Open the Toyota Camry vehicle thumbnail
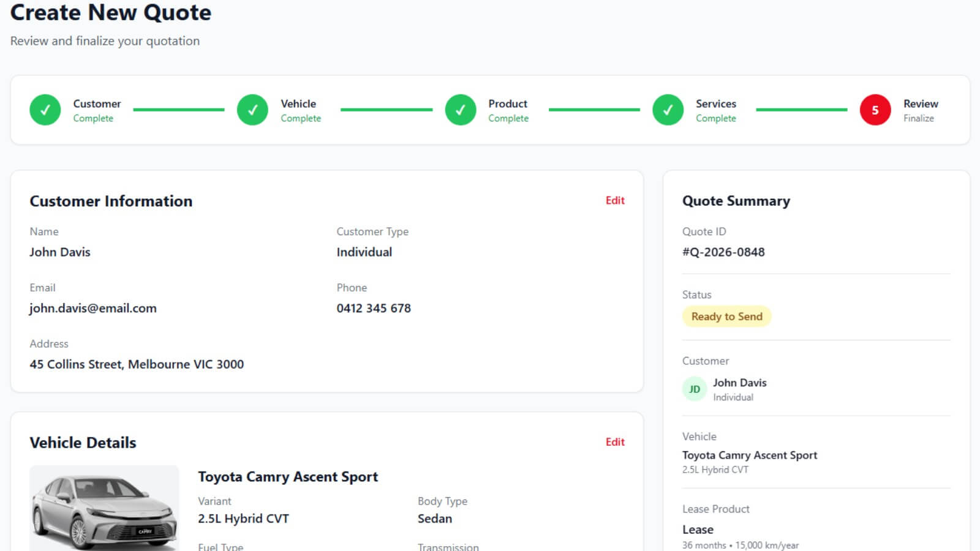 [104, 508]
